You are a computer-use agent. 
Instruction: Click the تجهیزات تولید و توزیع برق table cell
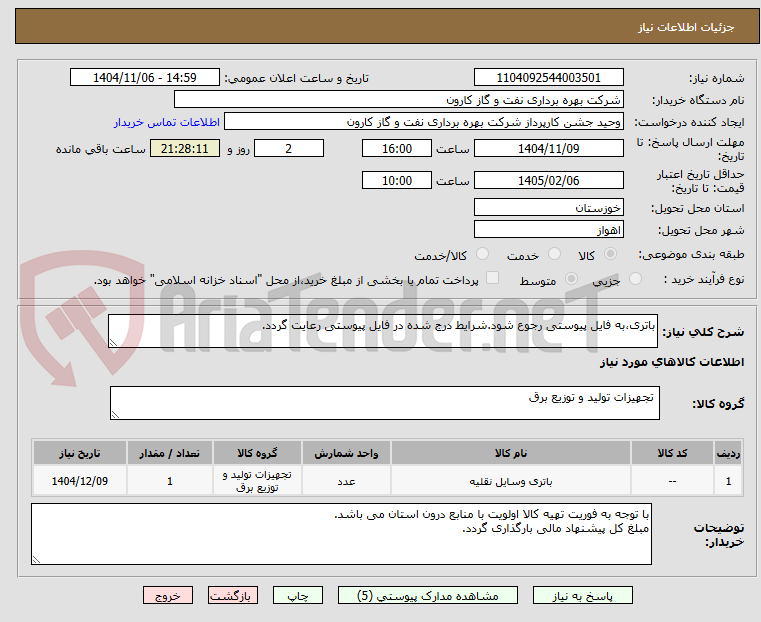tap(257, 481)
